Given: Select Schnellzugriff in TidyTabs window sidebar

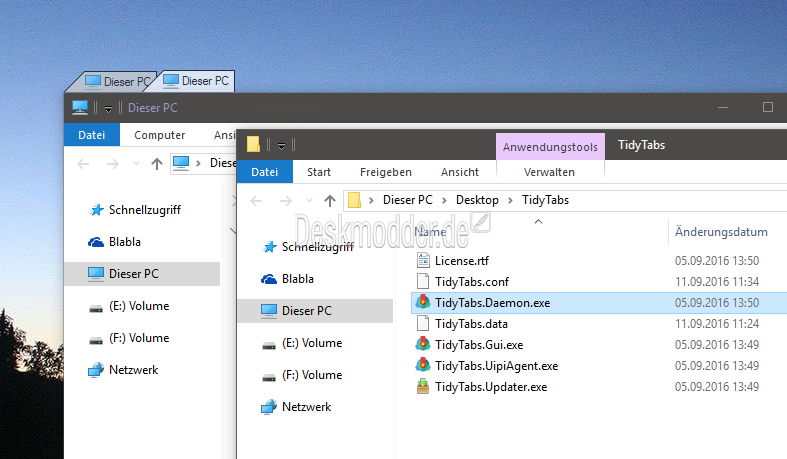Looking at the screenshot, I should (x=318, y=247).
